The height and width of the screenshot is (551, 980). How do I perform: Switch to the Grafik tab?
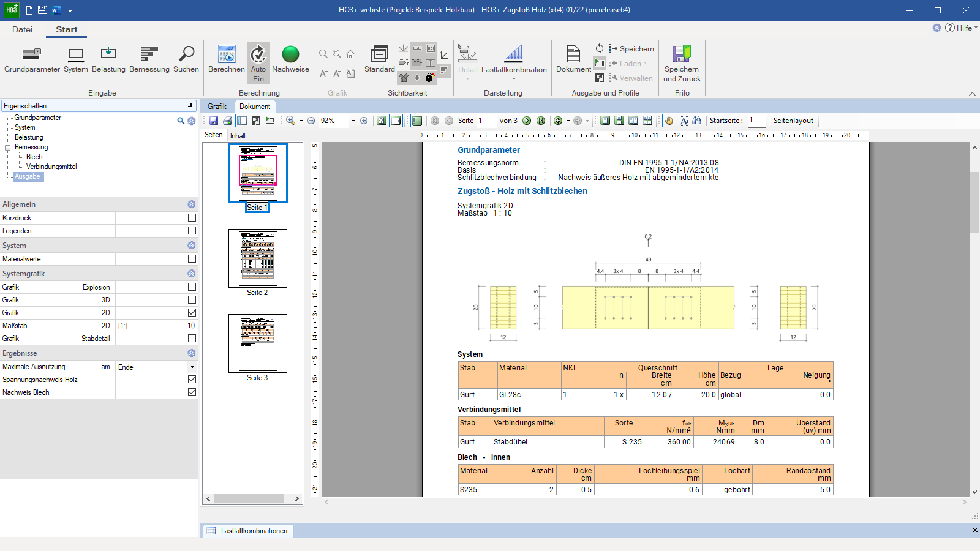[217, 107]
